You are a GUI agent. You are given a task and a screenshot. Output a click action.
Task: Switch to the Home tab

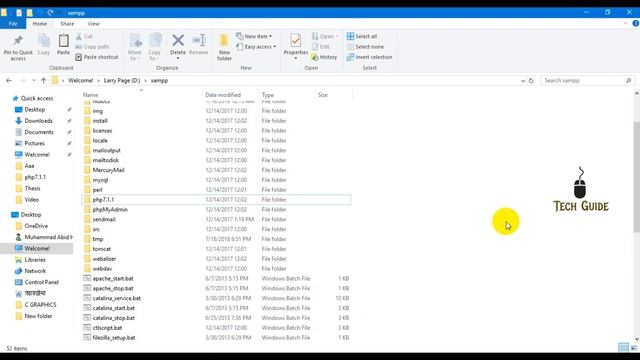tap(40, 24)
